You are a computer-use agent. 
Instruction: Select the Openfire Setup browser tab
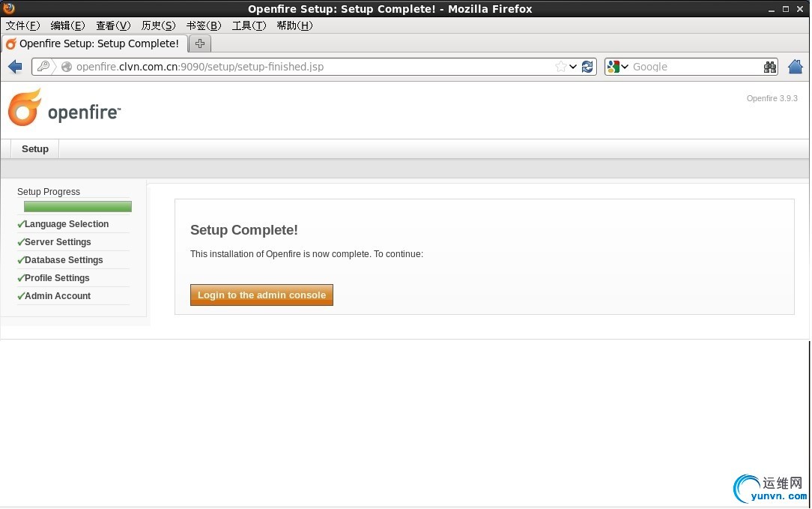tap(95, 43)
